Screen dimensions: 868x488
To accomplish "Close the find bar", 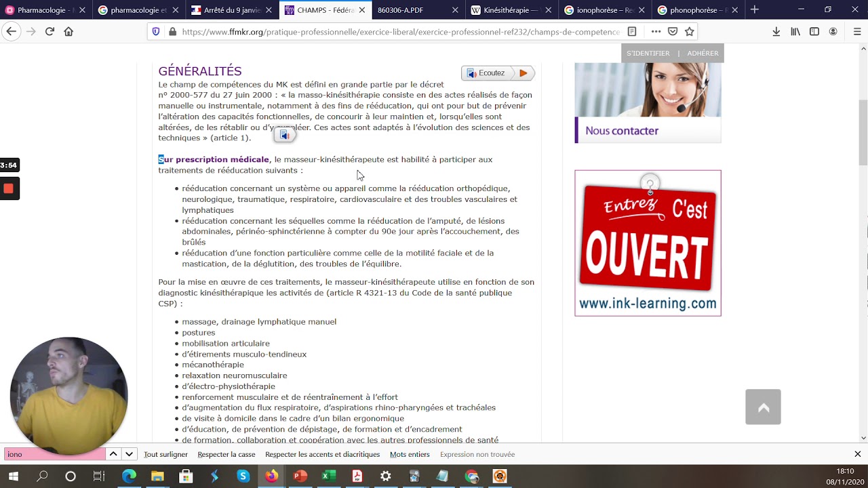I will coord(857,454).
